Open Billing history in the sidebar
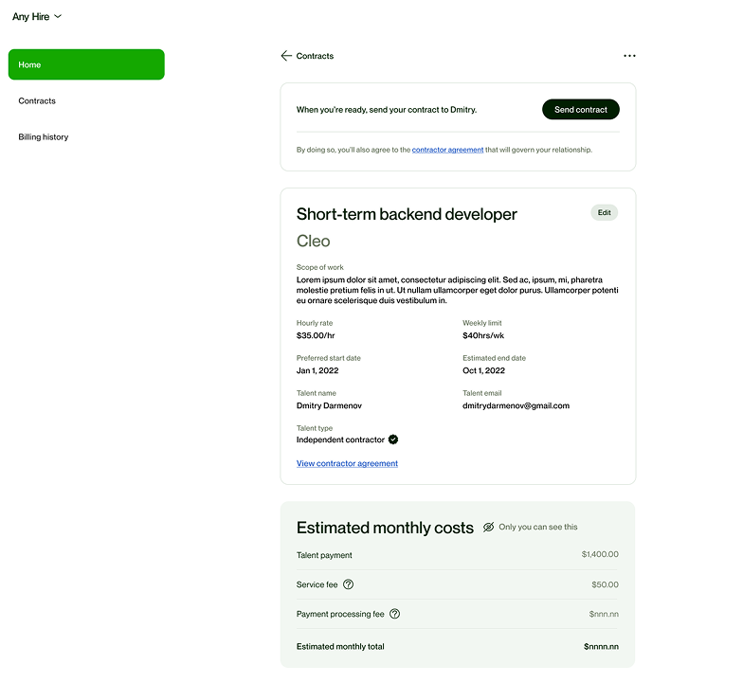This screenshot has width=743, height=700. point(44,136)
